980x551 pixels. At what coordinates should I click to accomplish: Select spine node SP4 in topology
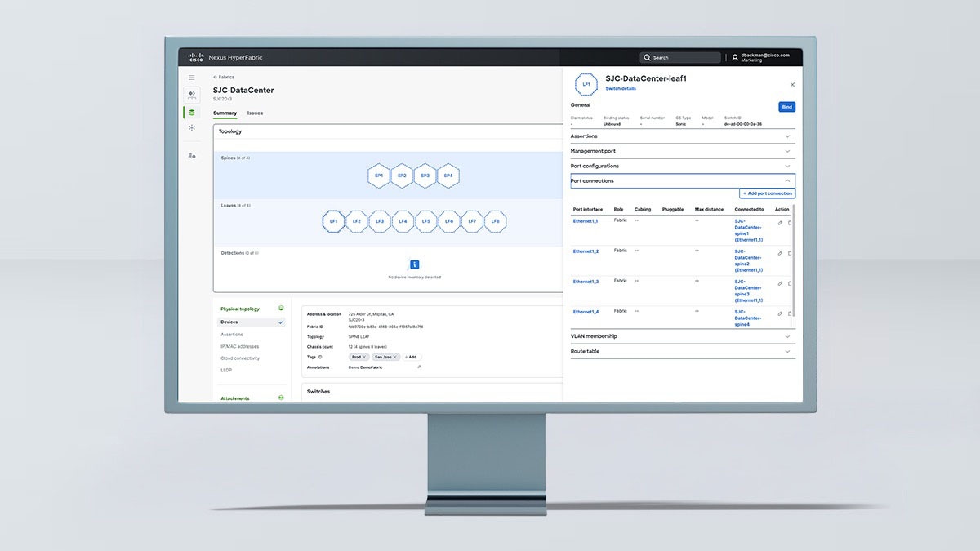click(448, 176)
